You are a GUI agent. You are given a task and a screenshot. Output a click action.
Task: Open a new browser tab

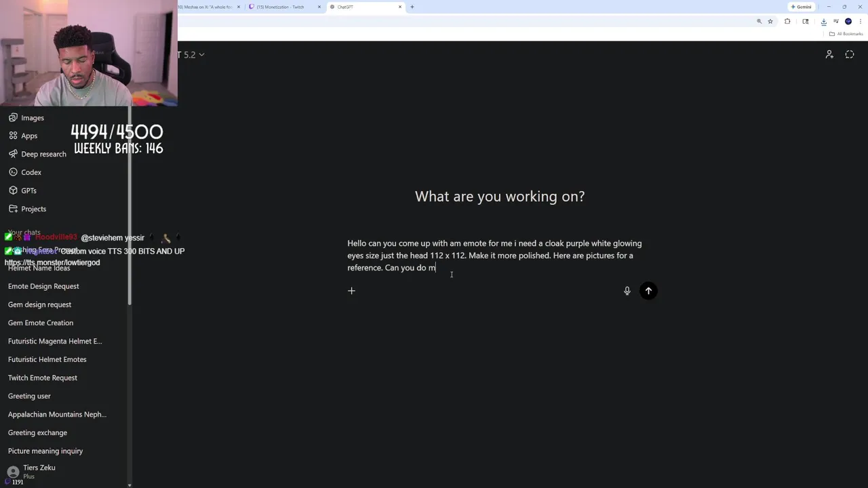coord(412,7)
